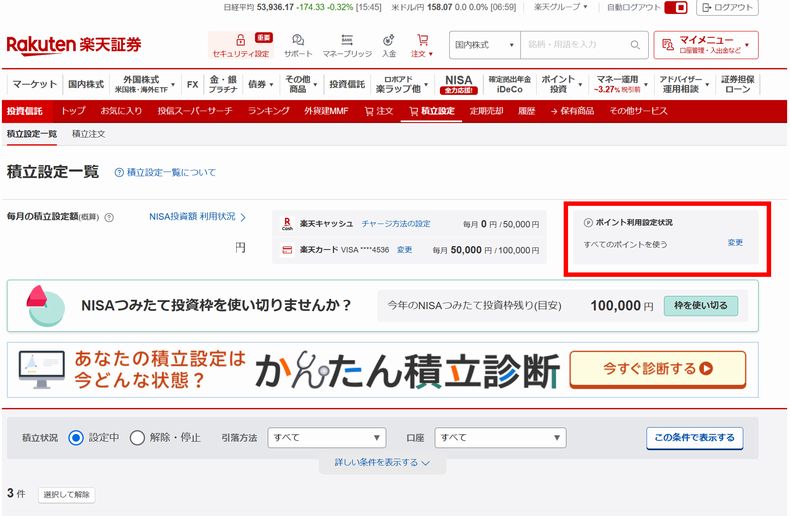This screenshot has width=790, height=516.
Task: Select the 解除・停止 radio button
Action: (x=137, y=438)
